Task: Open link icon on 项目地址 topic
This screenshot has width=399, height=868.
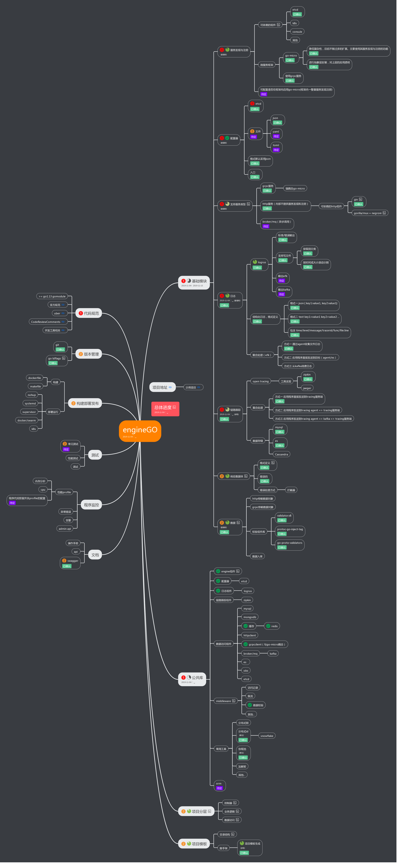Action: click(170, 387)
